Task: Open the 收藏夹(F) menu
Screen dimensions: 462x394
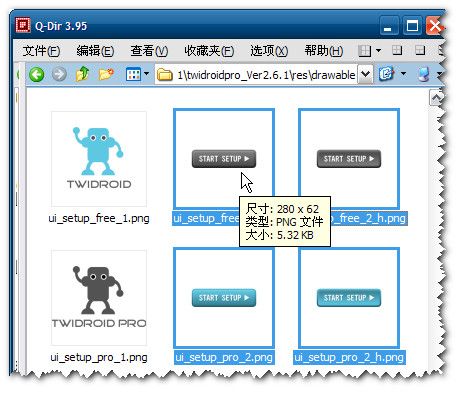Action: (209, 51)
